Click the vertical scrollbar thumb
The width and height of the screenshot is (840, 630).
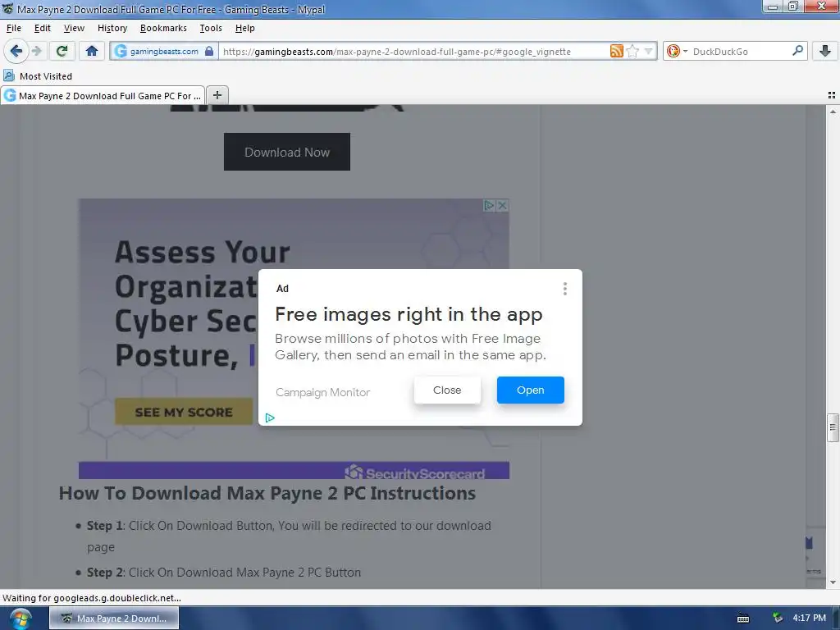tap(832, 427)
